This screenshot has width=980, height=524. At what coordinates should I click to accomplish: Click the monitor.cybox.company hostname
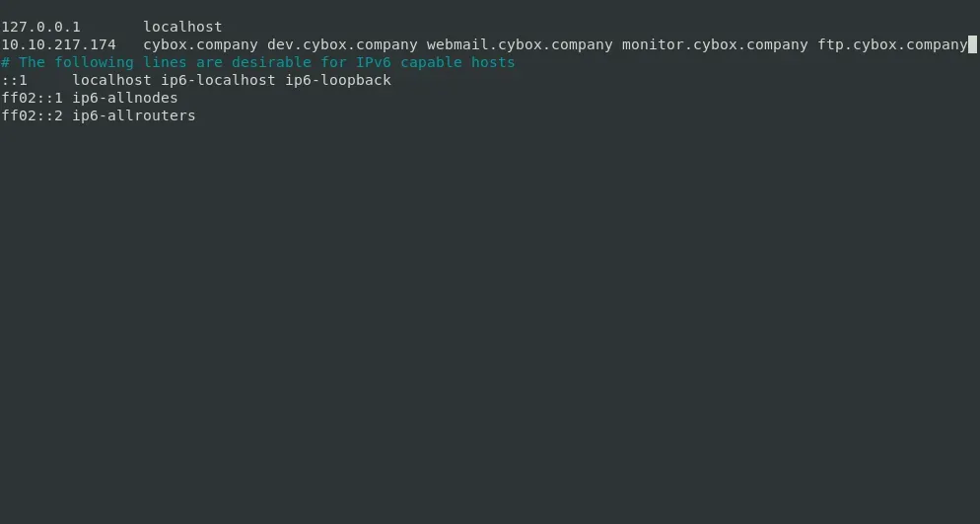pyautogui.click(x=715, y=44)
